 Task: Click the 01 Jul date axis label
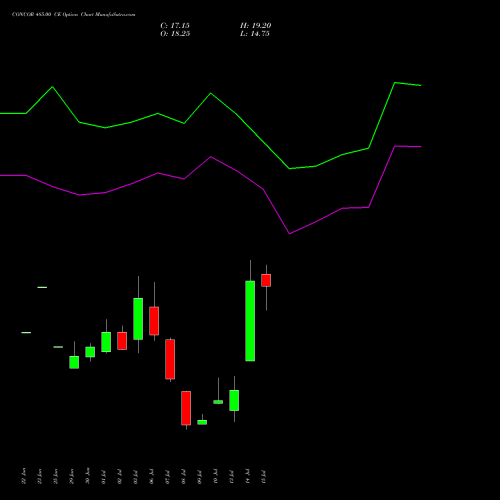point(104,477)
